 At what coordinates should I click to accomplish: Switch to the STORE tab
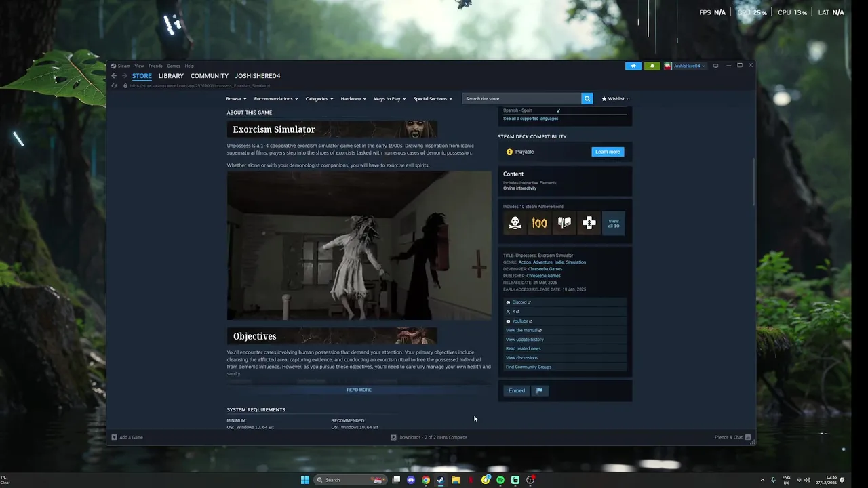pyautogui.click(x=142, y=76)
